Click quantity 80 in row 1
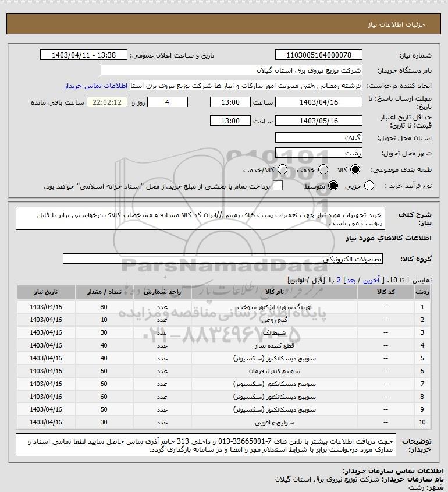The width and height of the screenshot is (448, 492). (x=104, y=307)
